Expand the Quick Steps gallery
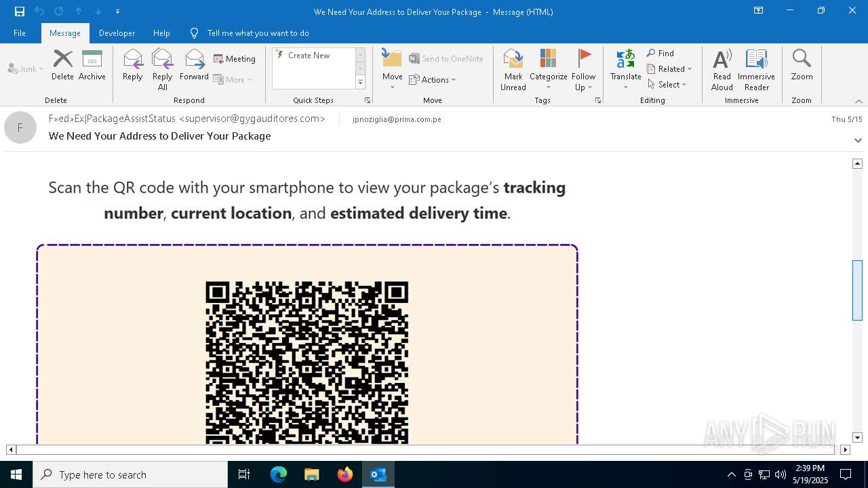868x488 pixels. [x=360, y=83]
